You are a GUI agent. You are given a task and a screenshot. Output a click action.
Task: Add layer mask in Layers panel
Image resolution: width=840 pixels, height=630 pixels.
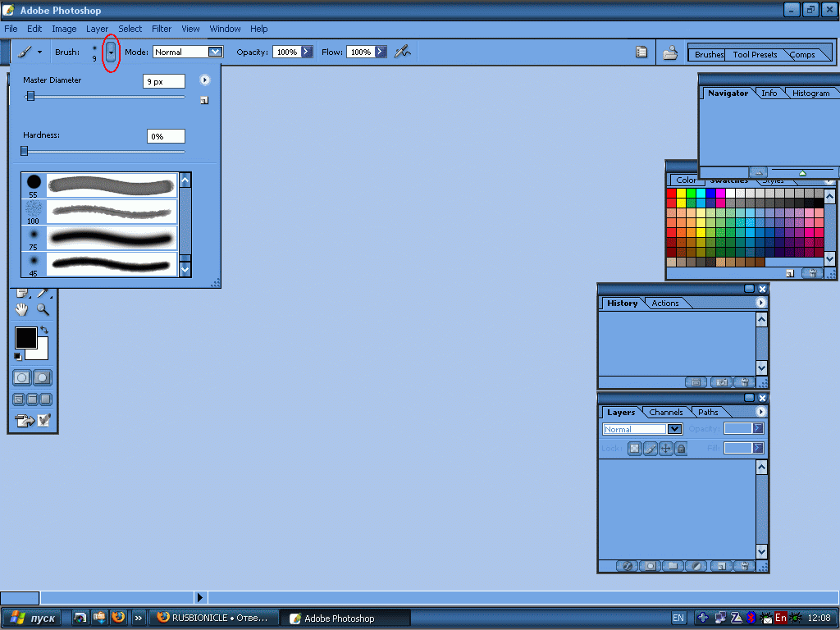pos(651,566)
